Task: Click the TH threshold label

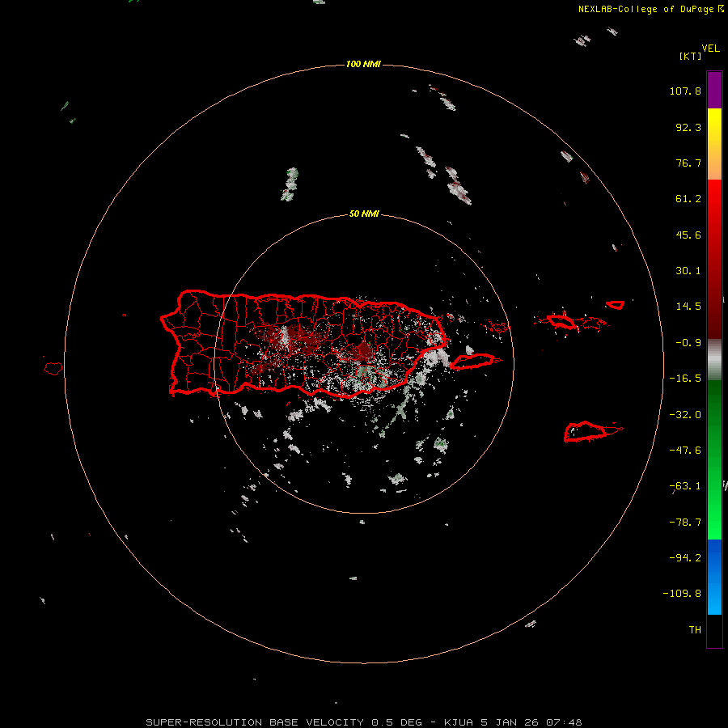Action: (695, 630)
